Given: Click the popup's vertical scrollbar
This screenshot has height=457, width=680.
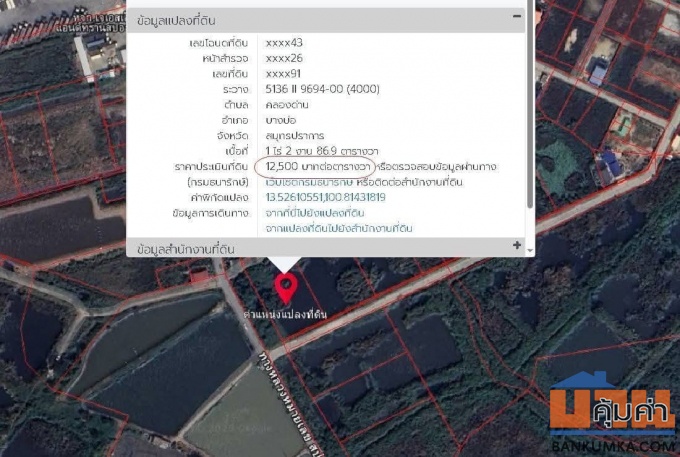Looking at the screenshot, I should [x=530, y=120].
